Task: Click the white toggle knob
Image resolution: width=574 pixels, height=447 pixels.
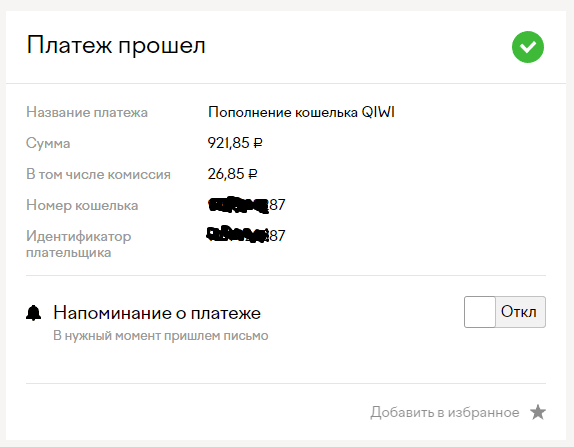Action: pyautogui.click(x=480, y=312)
